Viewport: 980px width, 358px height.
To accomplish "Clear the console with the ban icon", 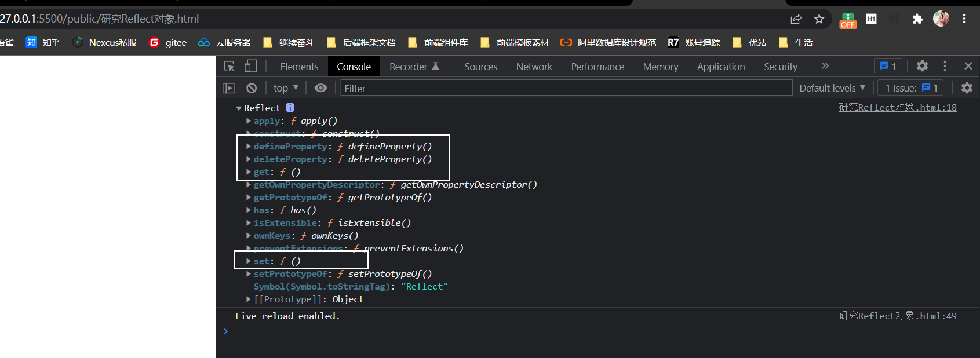I will click(x=252, y=88).
